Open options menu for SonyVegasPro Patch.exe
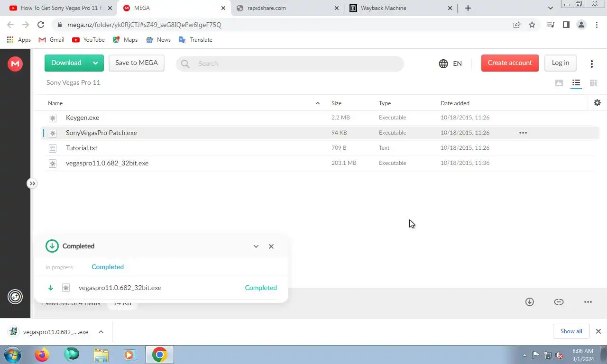 [x=523, y=133]
